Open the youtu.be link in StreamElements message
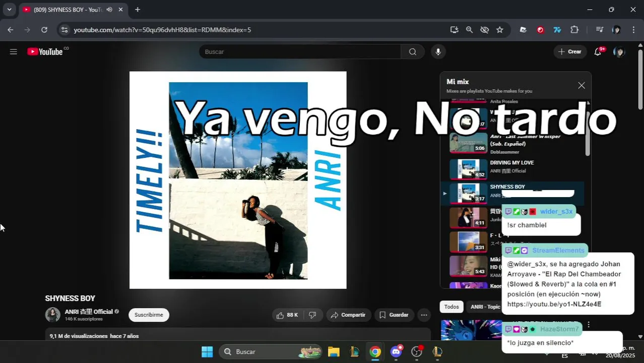 click(x=554, y=304)
